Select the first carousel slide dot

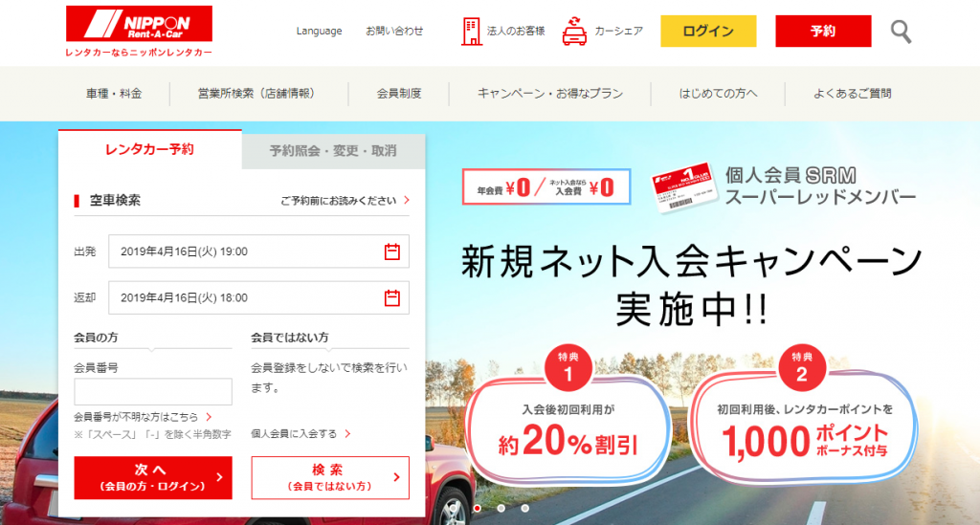point(477,508)
